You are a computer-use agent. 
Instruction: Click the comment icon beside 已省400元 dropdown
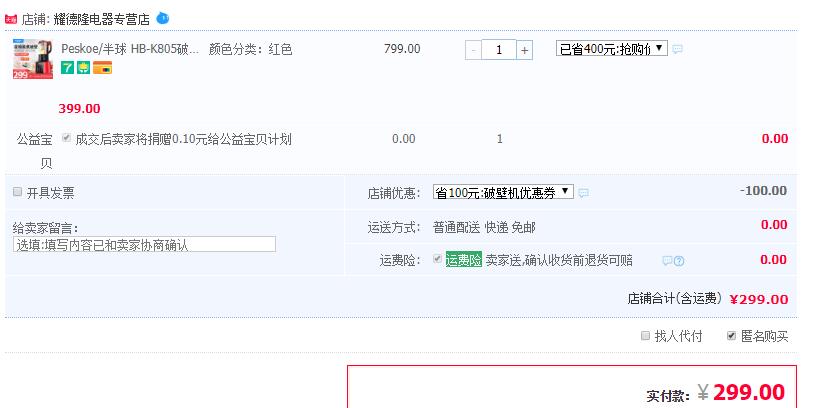tap(677, 49)
